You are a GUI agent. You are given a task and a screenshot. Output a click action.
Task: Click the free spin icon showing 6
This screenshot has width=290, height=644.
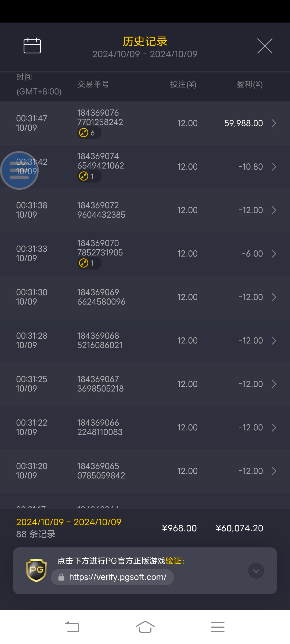click(x=84, y=133)
